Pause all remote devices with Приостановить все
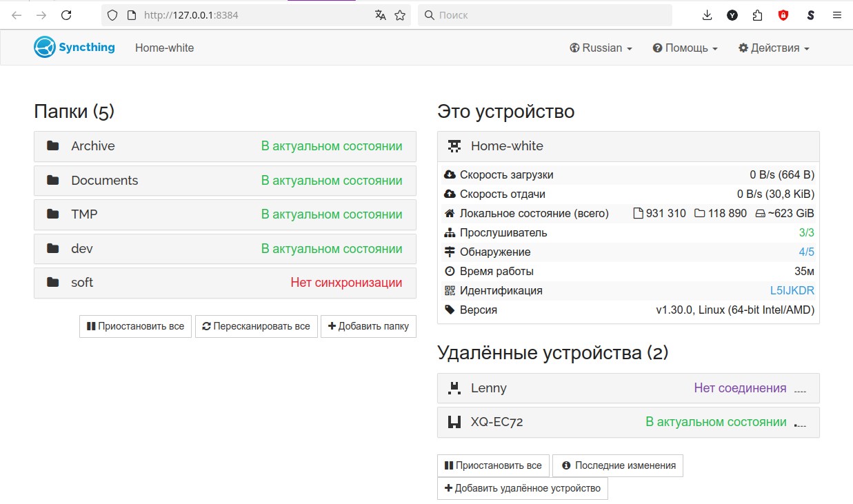853x504 pixels. [x=494, y=465]
